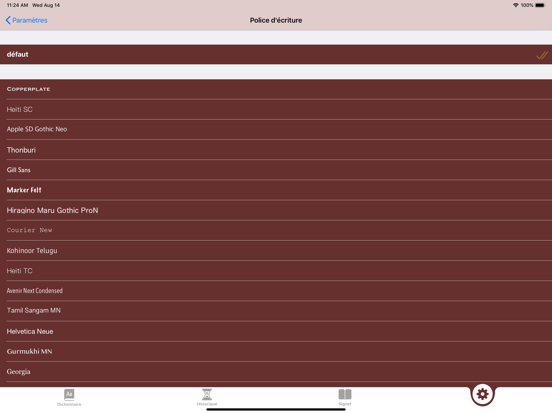552x414 pixels.
Task: Choose the Marker Felt font
Action: [276, 190]
